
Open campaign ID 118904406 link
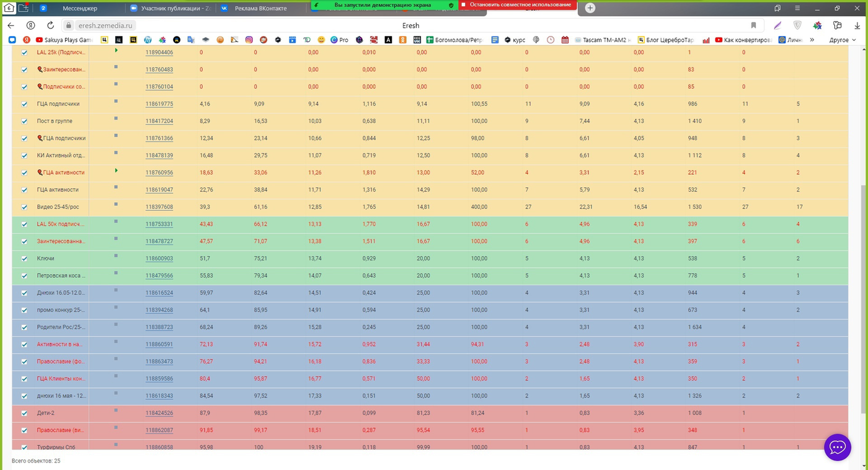pos(159,53)
